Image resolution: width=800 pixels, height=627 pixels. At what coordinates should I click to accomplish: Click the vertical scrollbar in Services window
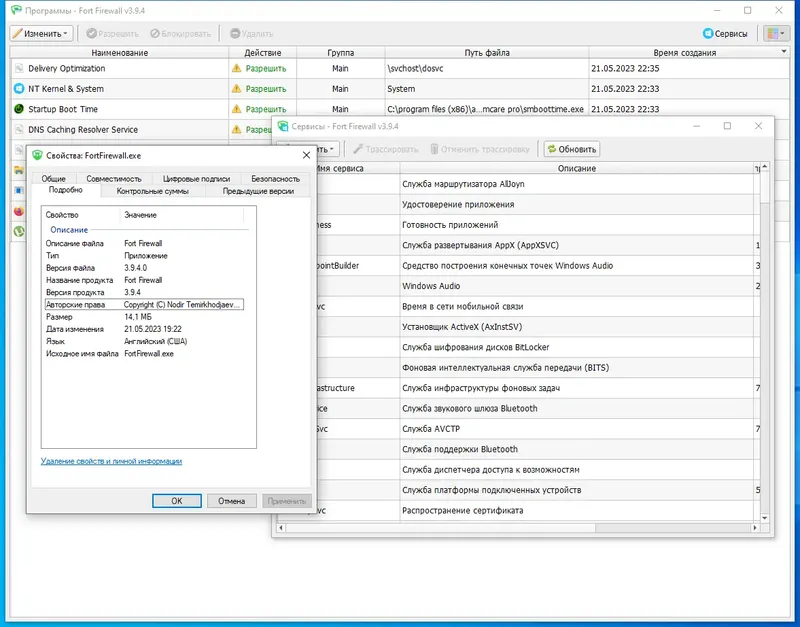[764, 341]
